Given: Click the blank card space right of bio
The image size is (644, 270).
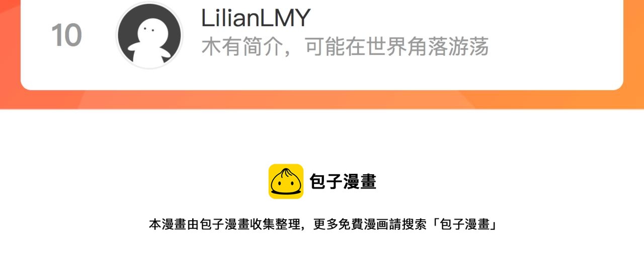Looking at the screenshot, I should click(x=553, y=47).
